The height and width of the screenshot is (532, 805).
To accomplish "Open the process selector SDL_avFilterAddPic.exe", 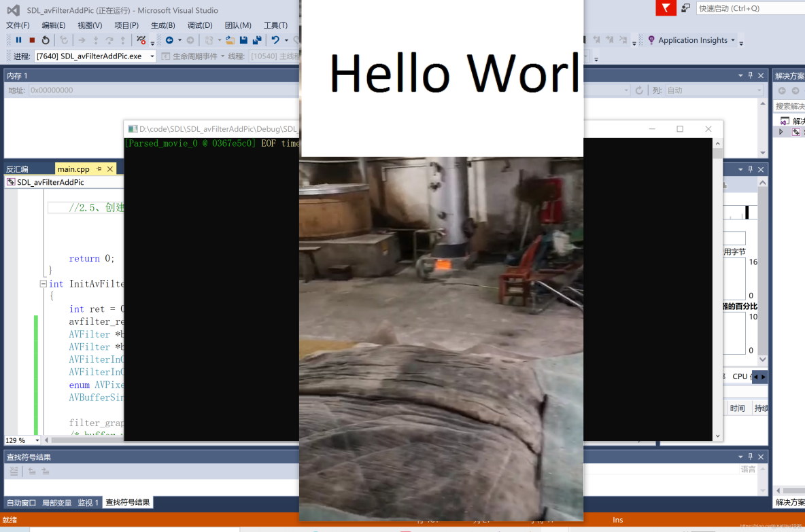I will point(95,56).
